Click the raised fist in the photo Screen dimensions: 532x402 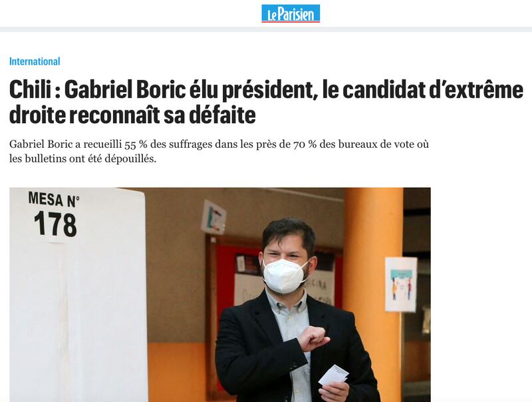(314, 339)
